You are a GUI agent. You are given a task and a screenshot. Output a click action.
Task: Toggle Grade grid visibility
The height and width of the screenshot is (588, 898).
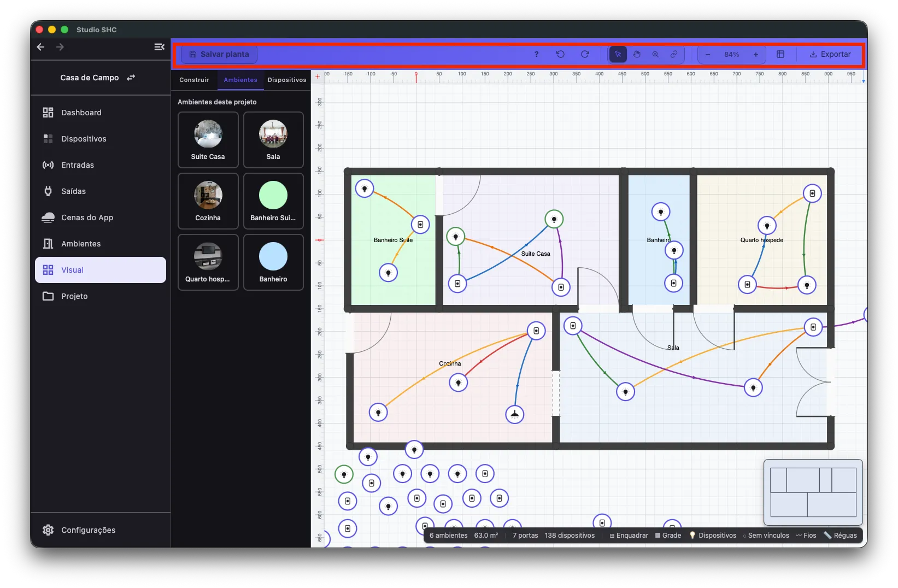[x=668, y=536]
